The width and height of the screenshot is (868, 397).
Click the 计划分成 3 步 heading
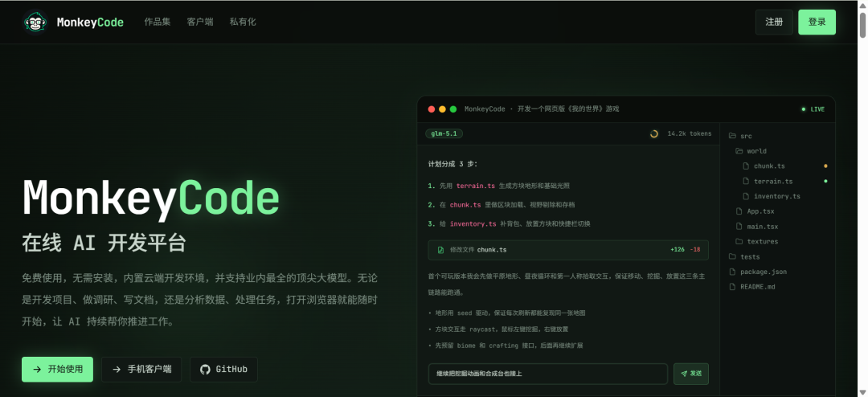pyautogui.click(x=452, y=164)
